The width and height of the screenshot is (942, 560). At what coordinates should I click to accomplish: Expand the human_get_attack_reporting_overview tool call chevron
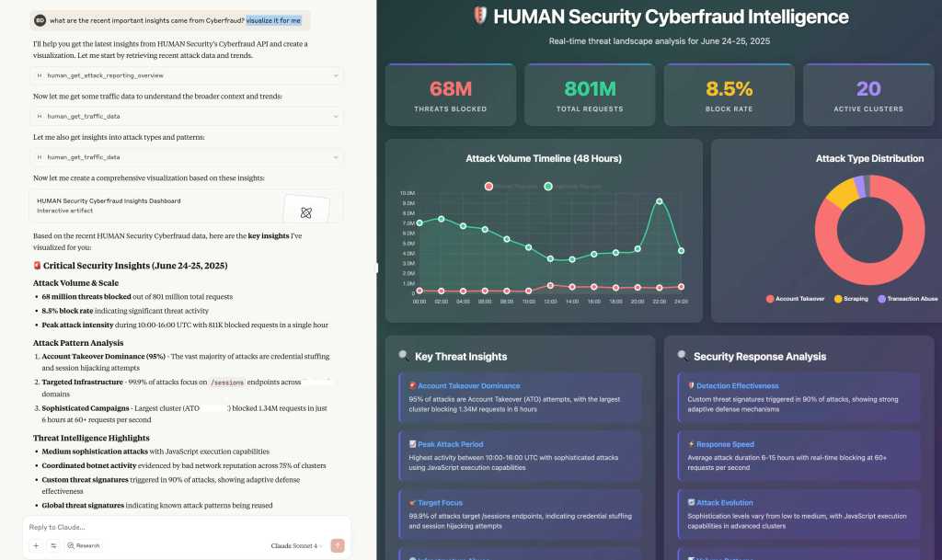click(335, 75)
